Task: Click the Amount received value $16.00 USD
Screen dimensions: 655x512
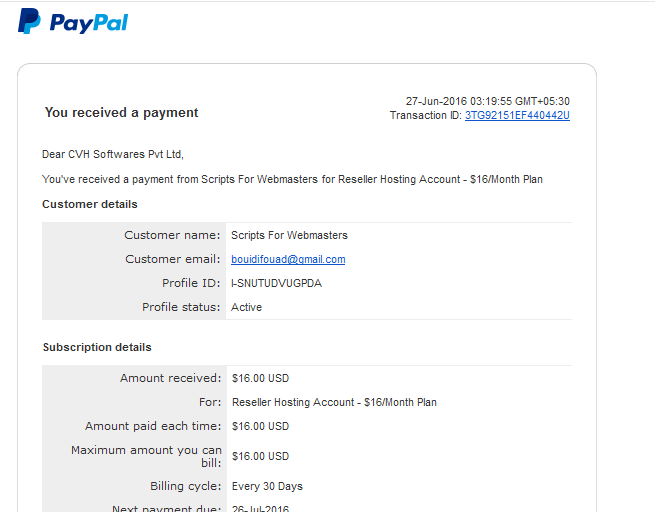Action: point(261,378)
